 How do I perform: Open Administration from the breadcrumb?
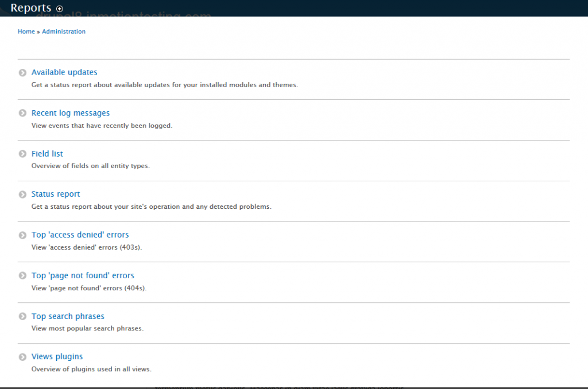pos(63,32)
